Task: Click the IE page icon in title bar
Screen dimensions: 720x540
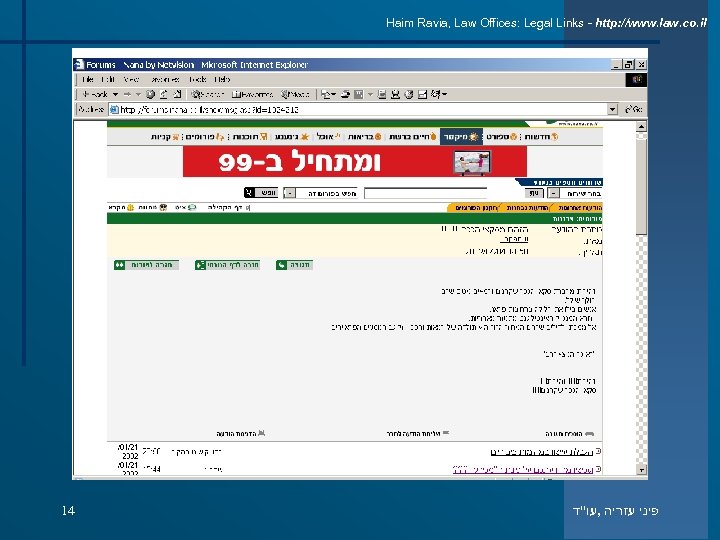Action: click(79, 64)
